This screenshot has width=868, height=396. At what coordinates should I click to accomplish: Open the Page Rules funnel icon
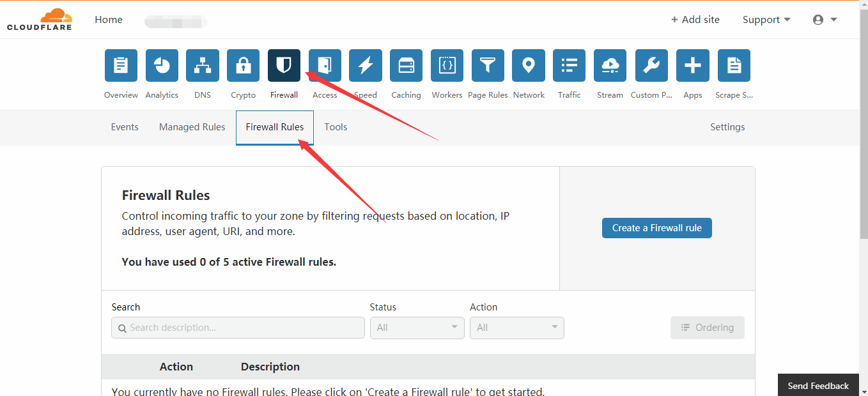tap(488, 66)
